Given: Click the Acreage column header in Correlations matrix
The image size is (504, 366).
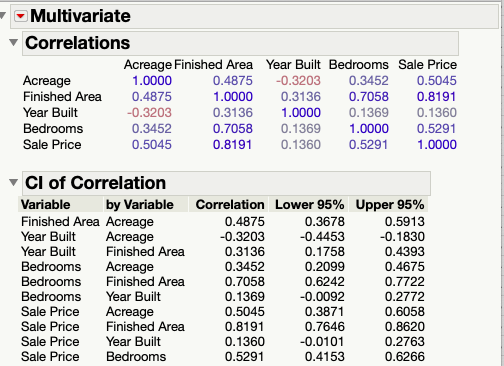Looking at the screenshot, I should (148, 65).
